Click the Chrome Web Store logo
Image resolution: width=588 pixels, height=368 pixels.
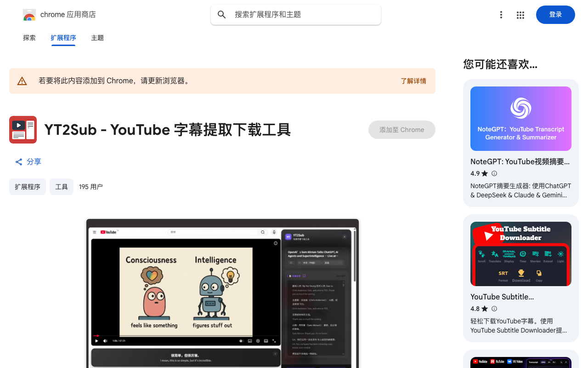click(29, 15)
